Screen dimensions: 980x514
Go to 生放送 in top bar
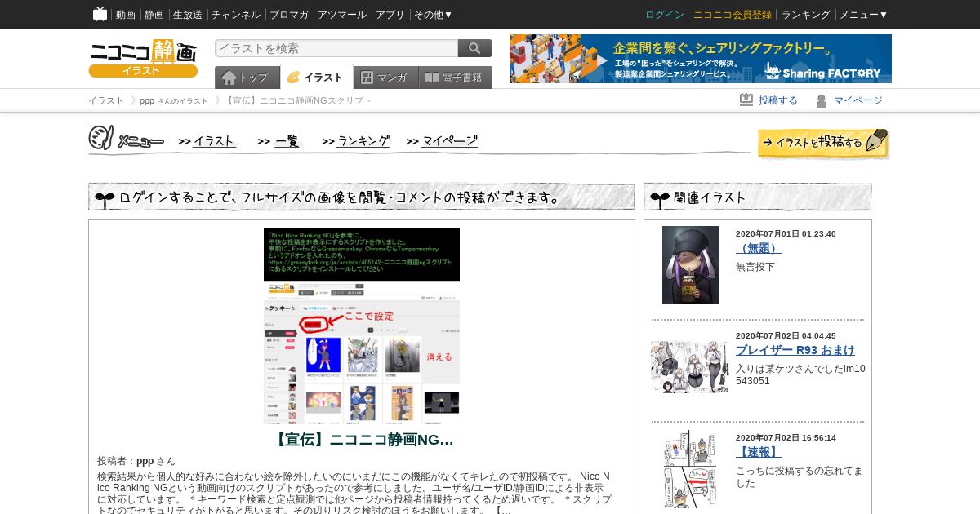[x=188, y=15]
